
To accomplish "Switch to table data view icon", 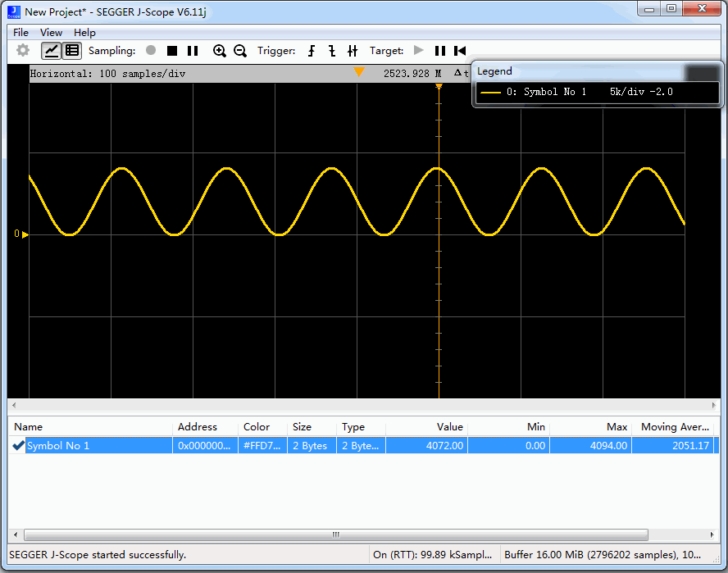I will tap(72, 51).
